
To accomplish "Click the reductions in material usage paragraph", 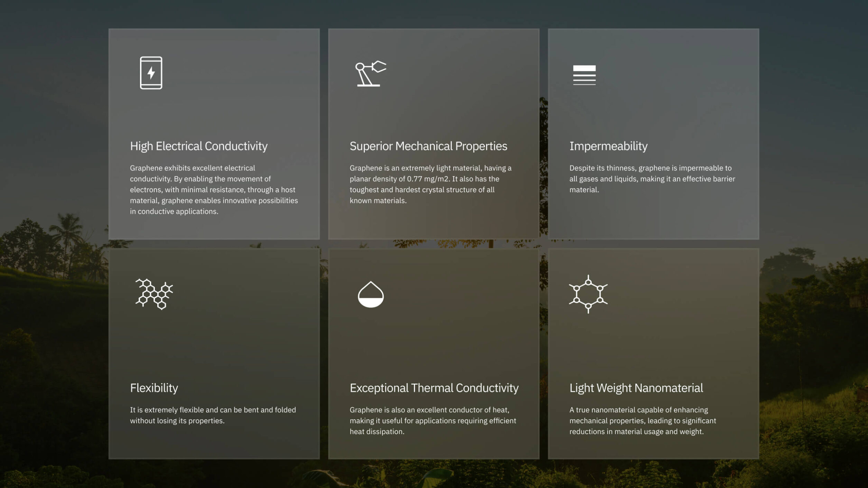I will click(x=643, y=420).
